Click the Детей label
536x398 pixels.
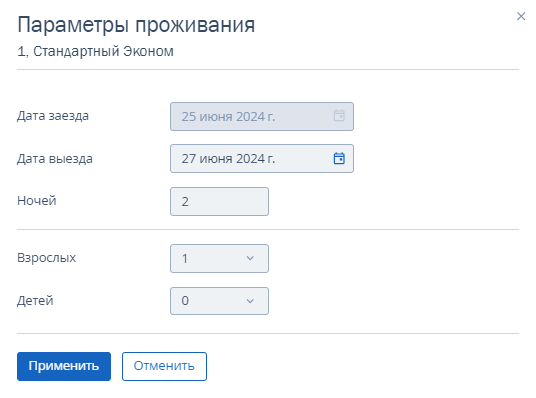[35, 301]
